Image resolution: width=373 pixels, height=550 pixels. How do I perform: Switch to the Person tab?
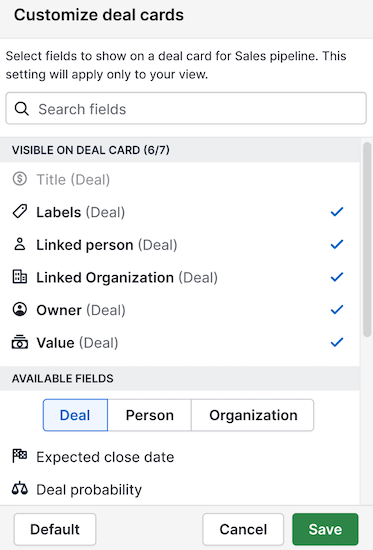coord(149,415)
